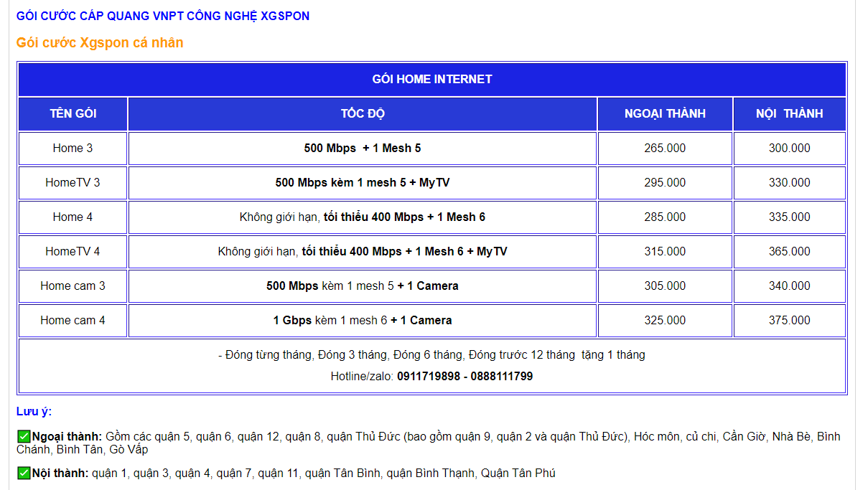Select the 300.000 price for Home 3
This screenshot has width=868, height=490.
pos(790,148)
